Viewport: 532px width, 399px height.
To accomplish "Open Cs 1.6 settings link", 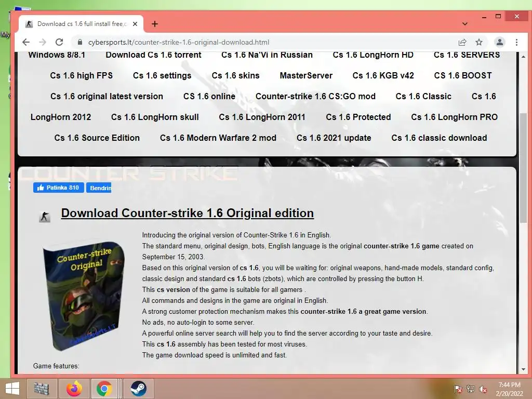I will click(x=162, y=76).
